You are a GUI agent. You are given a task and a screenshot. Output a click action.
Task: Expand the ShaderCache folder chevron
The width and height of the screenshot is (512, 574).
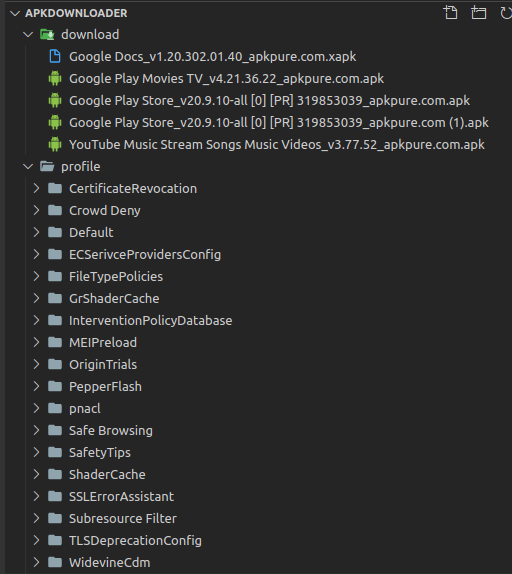(36, 474)
